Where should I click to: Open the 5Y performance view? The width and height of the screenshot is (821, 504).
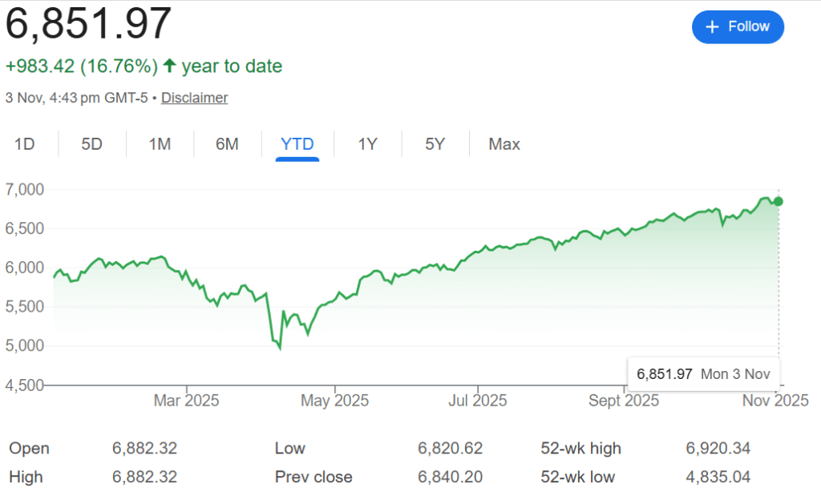point(434,144)
